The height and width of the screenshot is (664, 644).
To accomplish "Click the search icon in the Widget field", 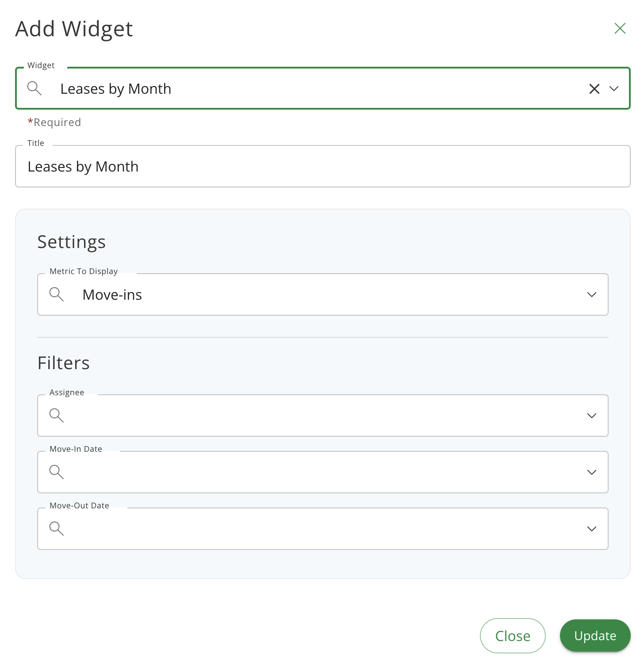I will (x=34, y=88).
